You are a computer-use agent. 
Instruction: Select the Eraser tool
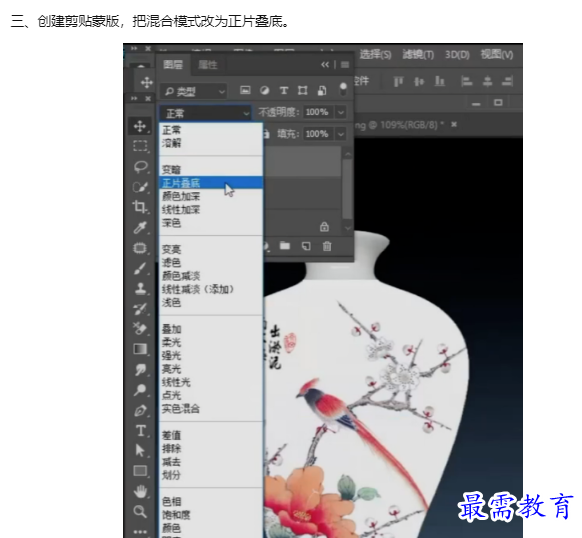point(140,329)
